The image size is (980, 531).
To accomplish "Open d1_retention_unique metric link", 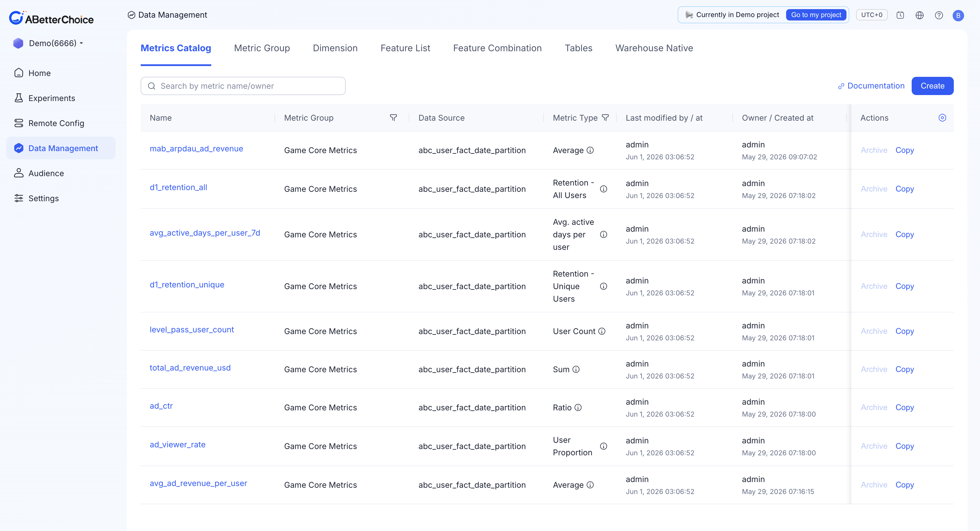I will pyautogui.click(x=187, y=285).
